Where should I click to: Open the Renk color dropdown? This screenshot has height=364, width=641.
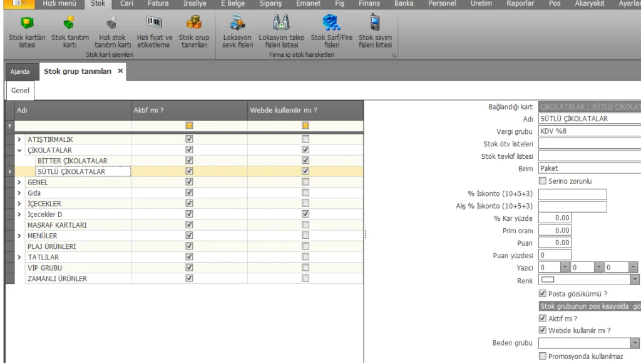[635, 280]
